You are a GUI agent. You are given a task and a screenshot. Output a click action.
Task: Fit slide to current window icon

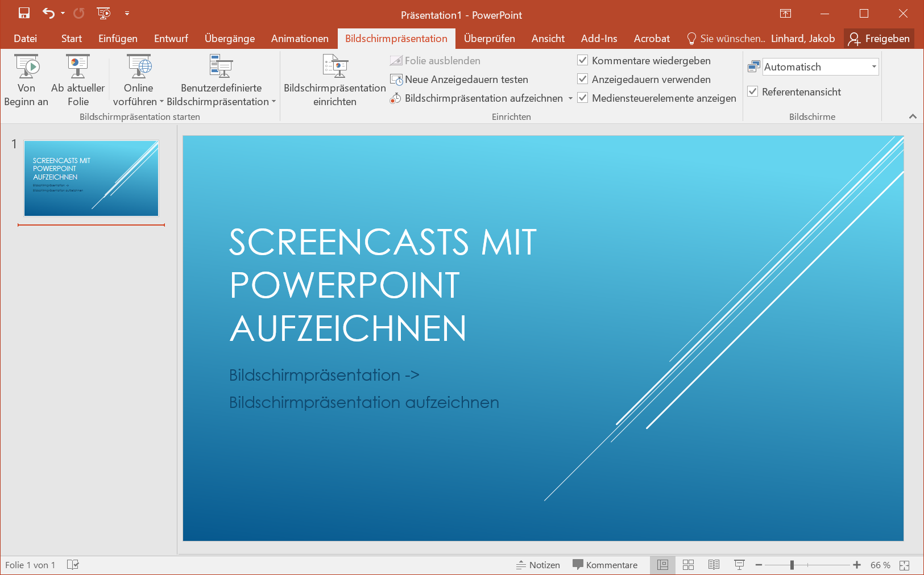tap(905, 565)
